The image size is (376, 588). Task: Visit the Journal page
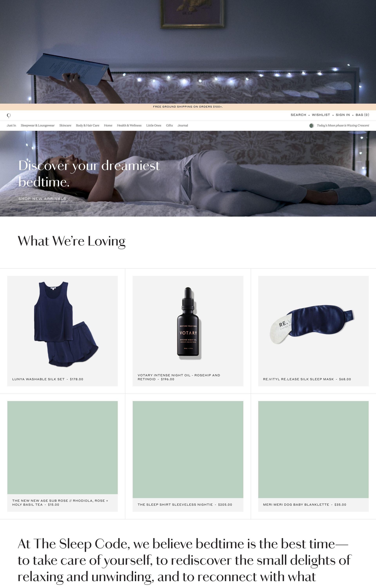(x=183, y=125)
